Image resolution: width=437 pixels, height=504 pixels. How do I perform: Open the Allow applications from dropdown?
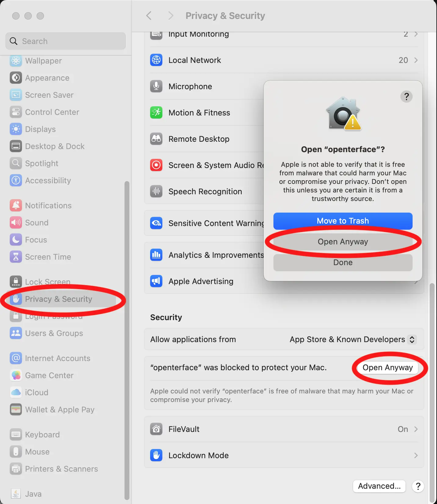pyautogui.click(x=411, y=339)
